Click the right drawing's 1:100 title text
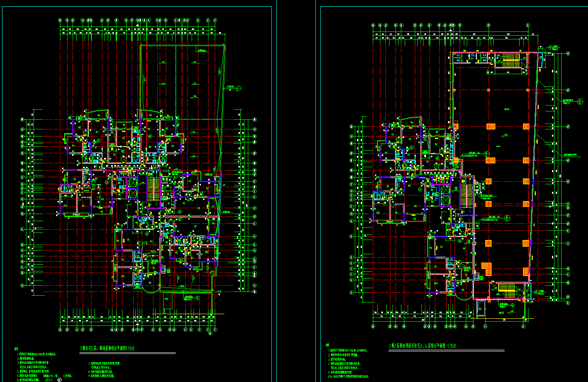Image resolution: width=588 pixels, height=382 pixels. coord(422,346)
